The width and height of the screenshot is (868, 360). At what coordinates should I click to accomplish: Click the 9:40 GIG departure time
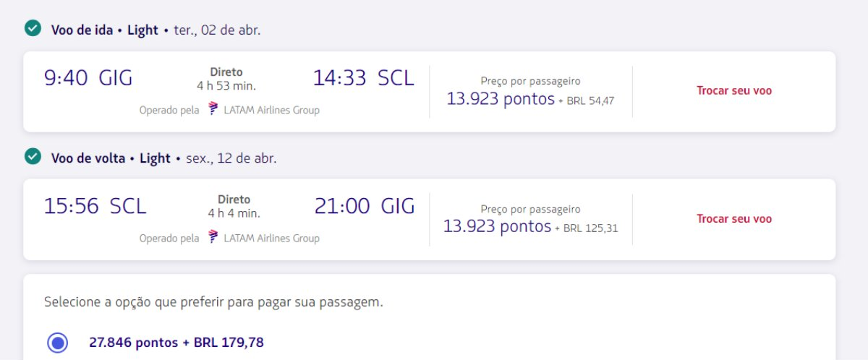click(x=88, y=78)
